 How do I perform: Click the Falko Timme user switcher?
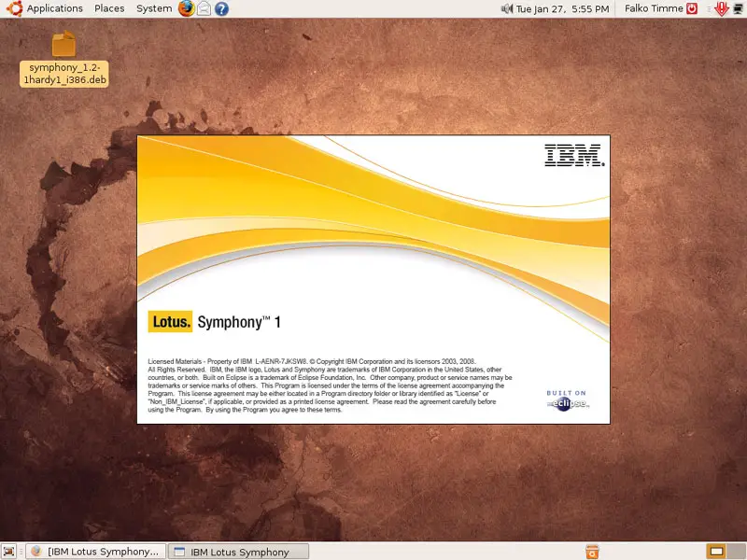[x=654, y=8]
